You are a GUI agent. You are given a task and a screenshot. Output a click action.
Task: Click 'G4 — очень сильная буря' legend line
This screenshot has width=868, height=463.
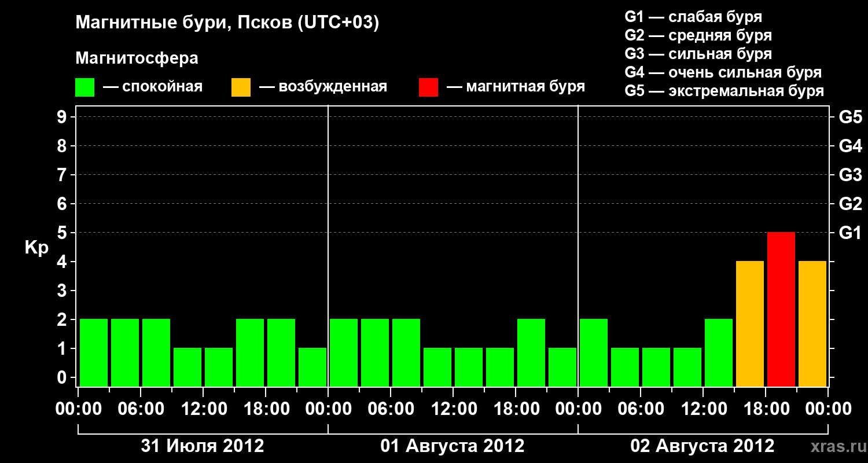point(723,72)
